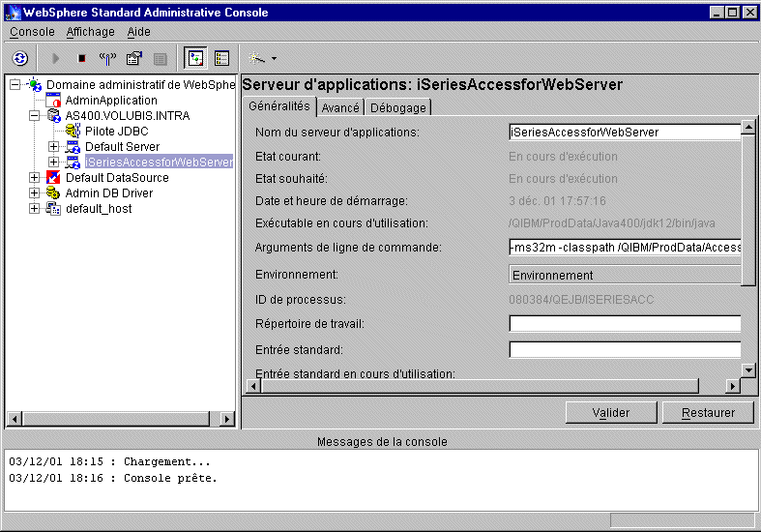Screen dimensions: 761x532
Task: Click the WebSphere domain icon in the tree
Action: [35, 84]
